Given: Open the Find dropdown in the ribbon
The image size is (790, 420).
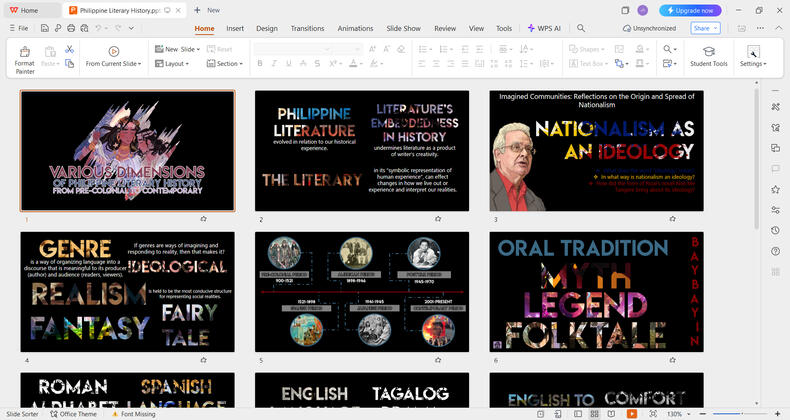Looking at the screenshot, I should 670,49.
